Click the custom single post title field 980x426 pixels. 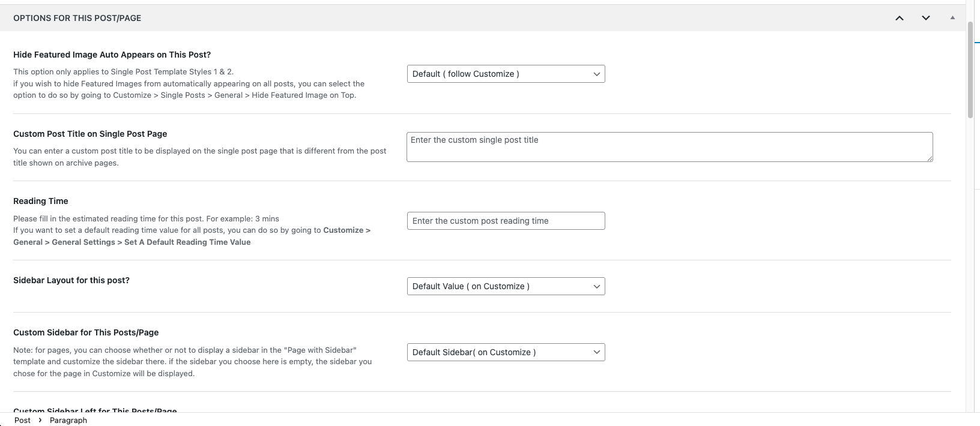[x=669, y=147]
